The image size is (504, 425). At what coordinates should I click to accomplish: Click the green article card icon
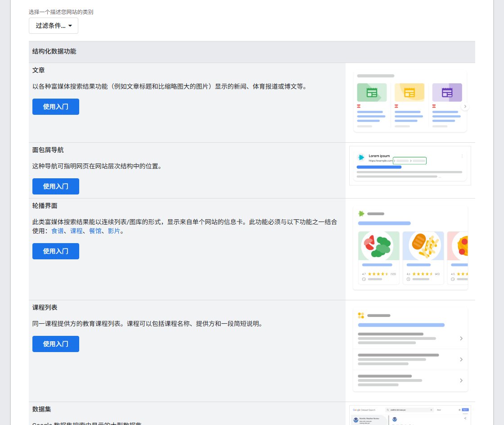click(x=372, y=93)
